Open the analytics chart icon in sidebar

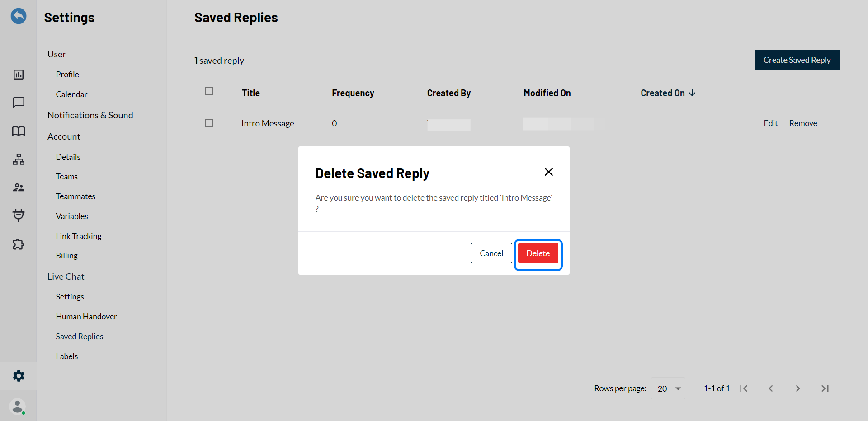[19, 75]
